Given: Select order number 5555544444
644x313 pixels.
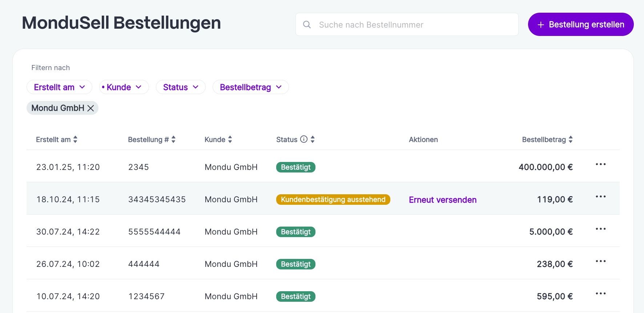Looking at the screenshot, I should click(154, 232).
